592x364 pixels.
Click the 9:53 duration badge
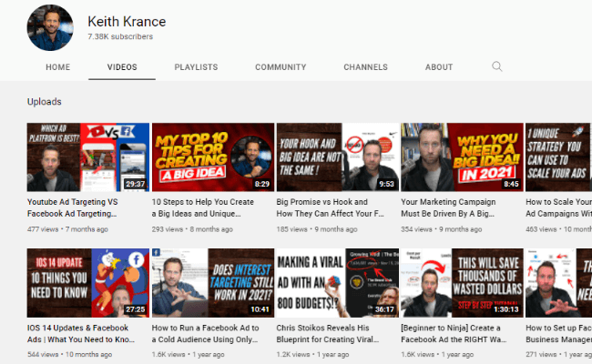click(x=386, y=184)
